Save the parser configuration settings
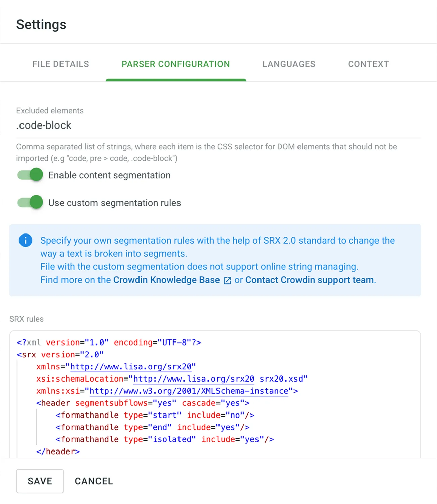 (40, 481)
